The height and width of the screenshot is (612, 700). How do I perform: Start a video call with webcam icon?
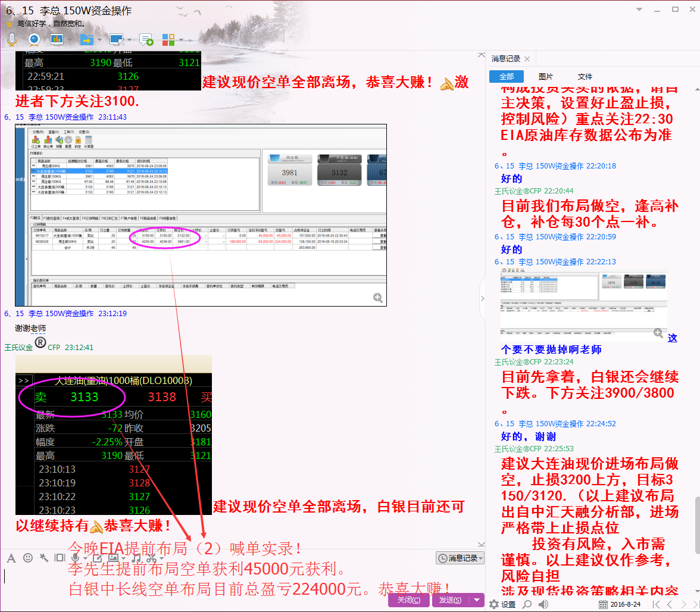35,39
